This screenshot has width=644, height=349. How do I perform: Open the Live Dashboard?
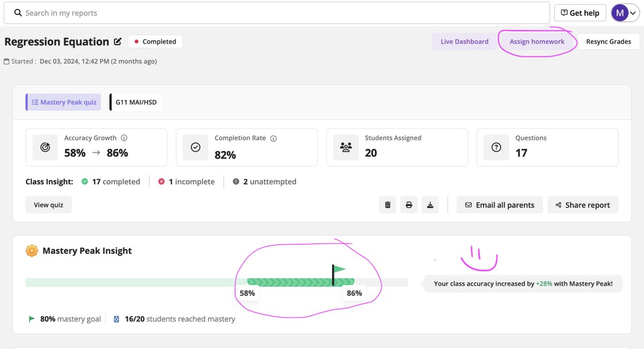pos(465,41)
